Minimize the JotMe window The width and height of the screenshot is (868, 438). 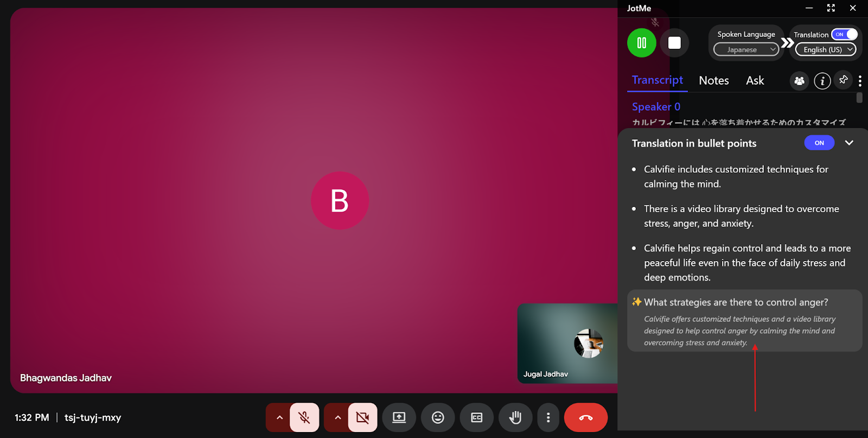809,8
